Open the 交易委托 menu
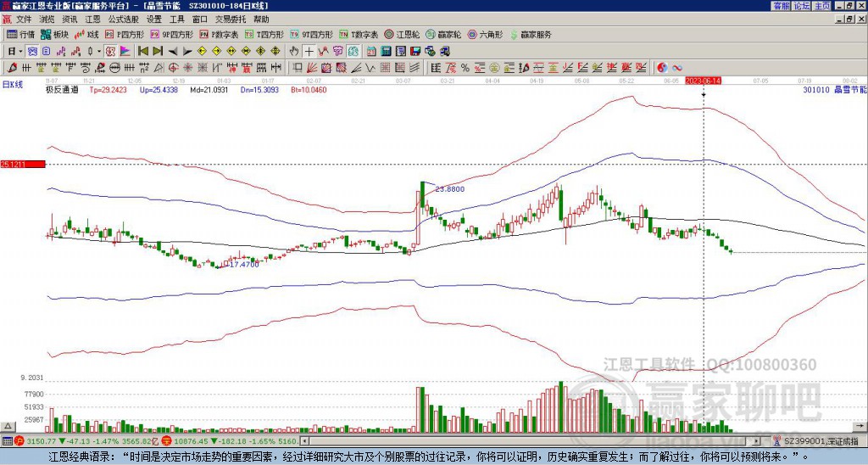This screenshot has height=465, width=868. pos(231,20)
